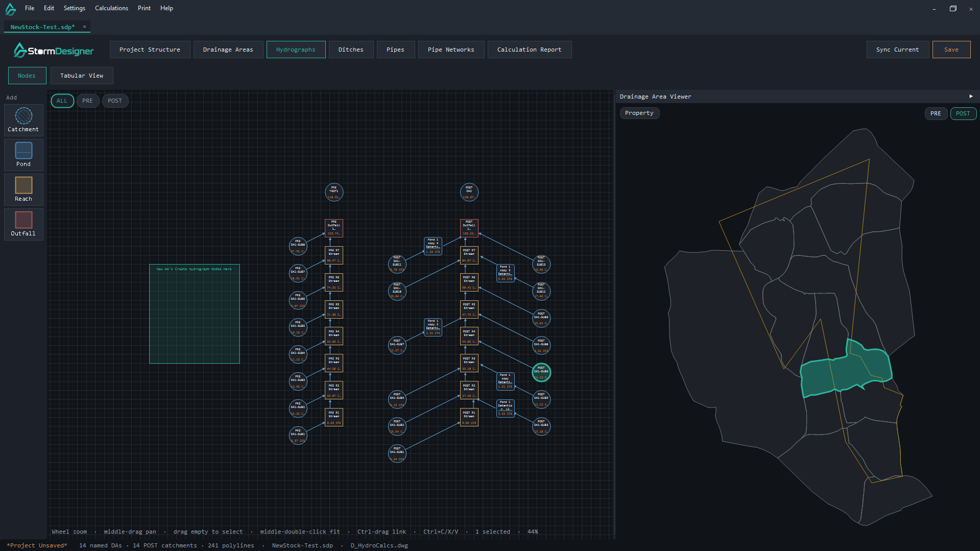
Task: Select the PRE DA1-SUB8 catchment node
Action: (298, 246)
